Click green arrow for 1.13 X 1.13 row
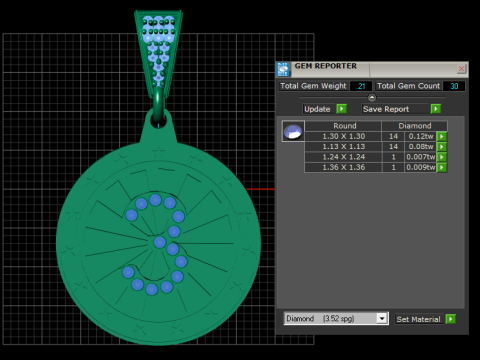Viewport: 480px width, 360px height. [x=442, y=147]
